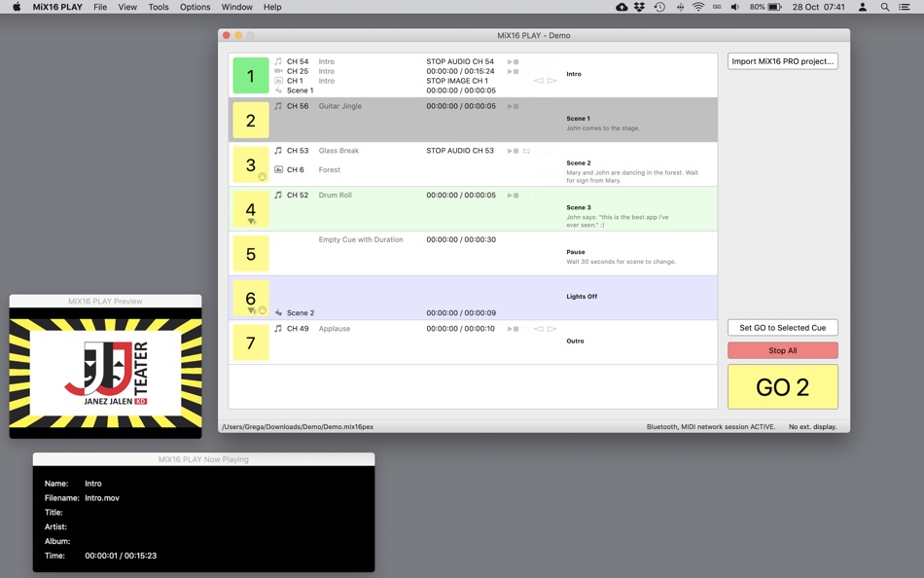
Task: Click play/stop icon on Guitar Jingle row
Action: (x=513, y=106)
